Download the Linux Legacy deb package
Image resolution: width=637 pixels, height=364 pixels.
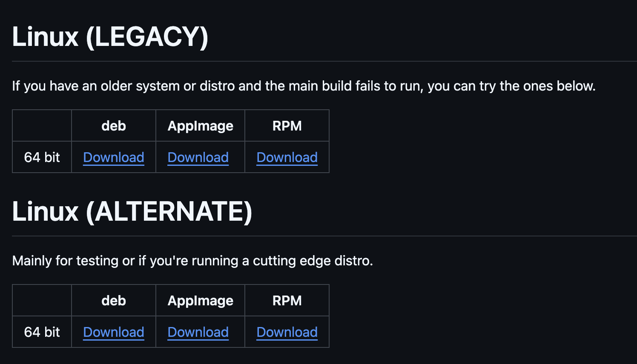pyautogui.click(x=114, y=157)
